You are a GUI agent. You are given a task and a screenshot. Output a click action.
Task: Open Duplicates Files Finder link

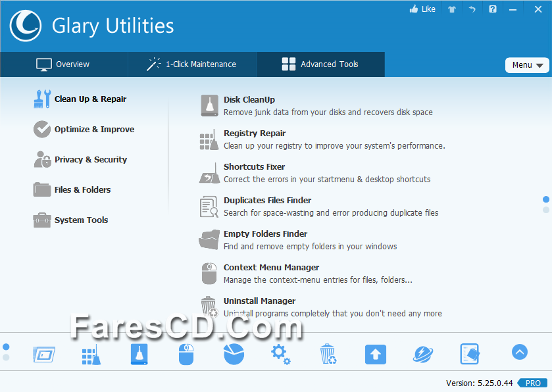[x=268, y=200]
